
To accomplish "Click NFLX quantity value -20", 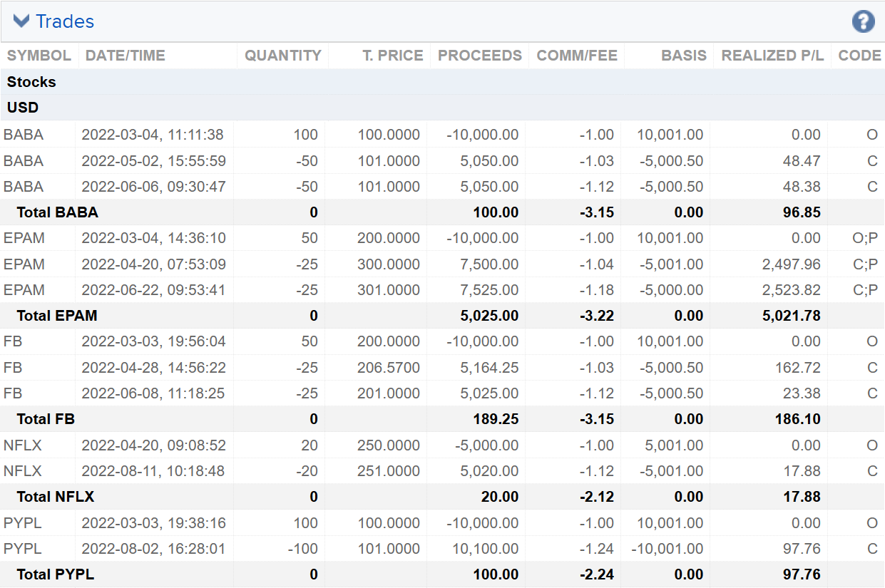I will coord(307,471).
